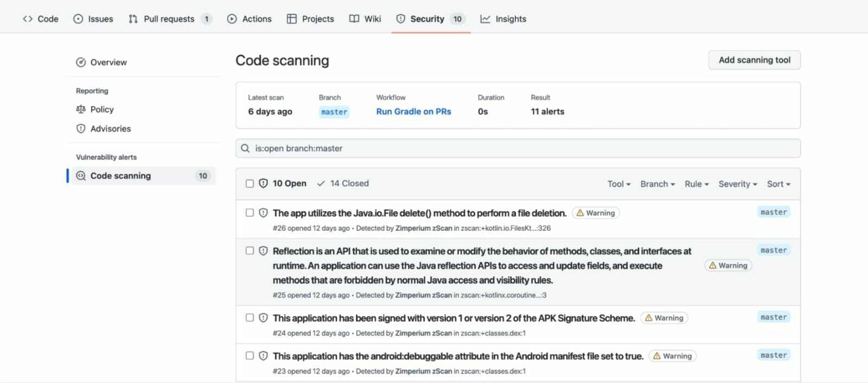Click the master branch label in scan summary
Viewport: 868px width, 383px height.
tap(334, 112)
